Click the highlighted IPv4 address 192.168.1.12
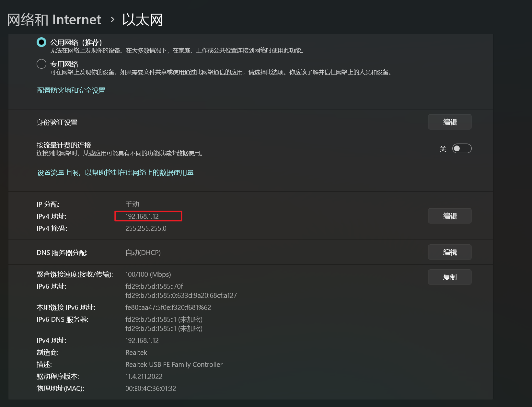The height and width of the screenshot is (407, 532). pos(148,216)
